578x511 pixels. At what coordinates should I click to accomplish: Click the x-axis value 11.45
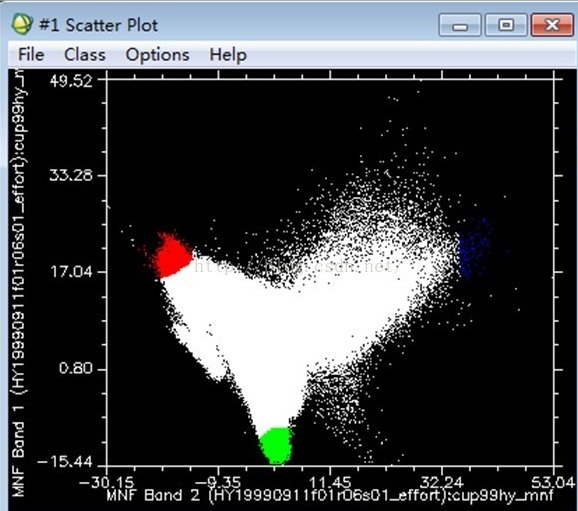(330, 482)
